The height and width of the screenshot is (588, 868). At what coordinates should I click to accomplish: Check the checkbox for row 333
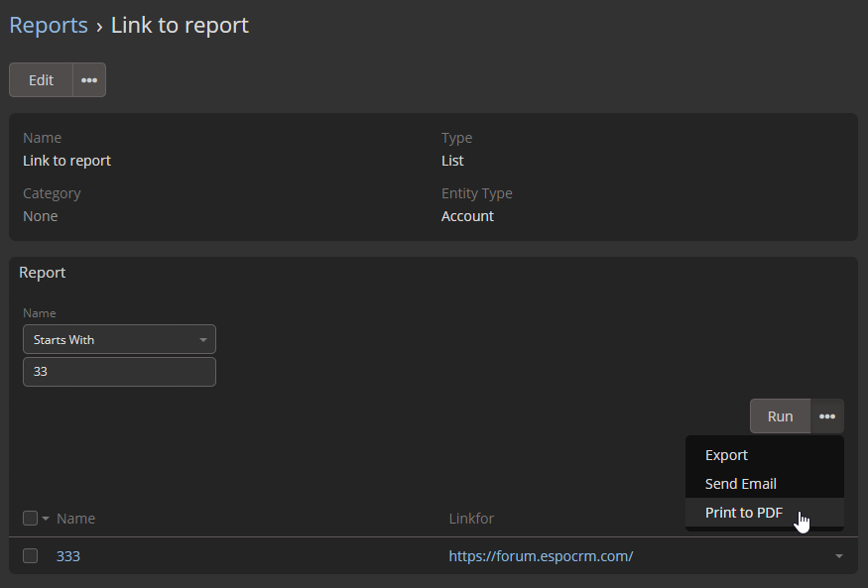(x=30, y=556)
